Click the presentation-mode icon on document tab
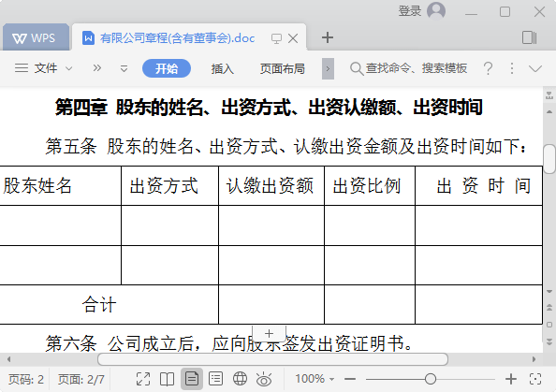Screen dimensions: 556x392 tap(276, 38)
